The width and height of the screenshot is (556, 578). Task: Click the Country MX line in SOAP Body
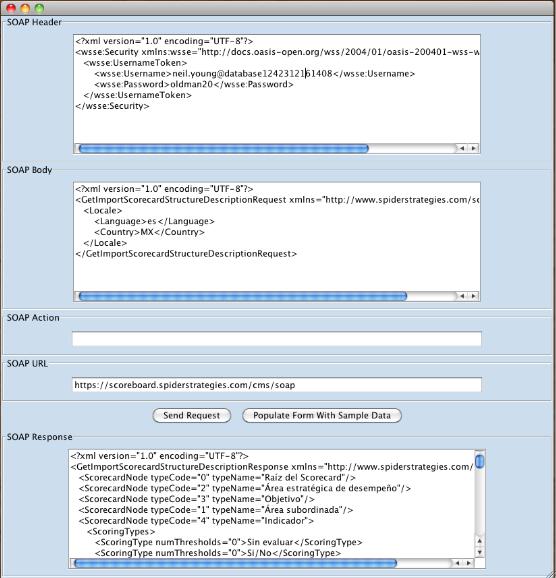point(149,232)
